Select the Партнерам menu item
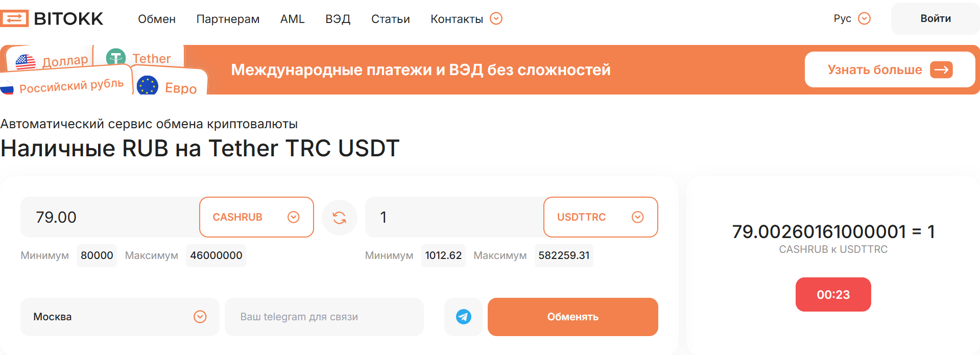This screenshot has height=355, width=980. click(x=228, y=19)
